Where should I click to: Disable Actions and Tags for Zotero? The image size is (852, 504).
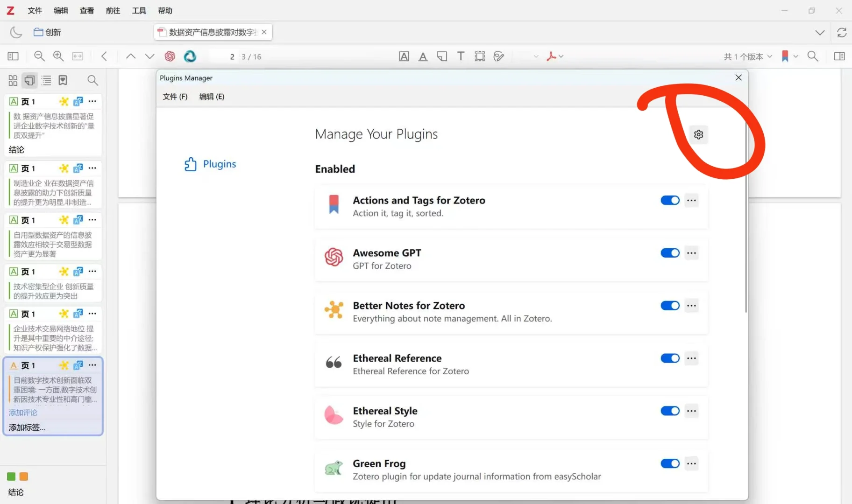670,200
